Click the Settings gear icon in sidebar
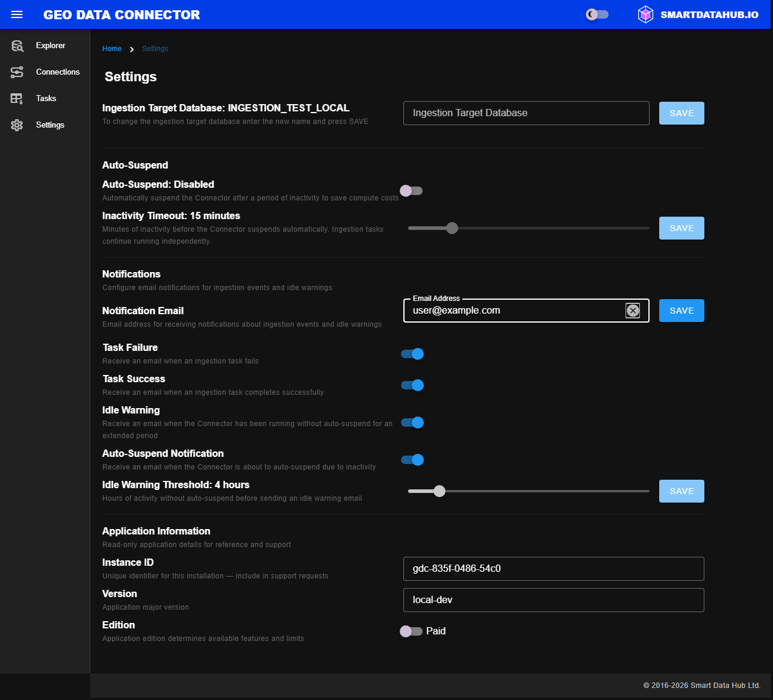This screenshot has height=700, width=773. [17, 125]
